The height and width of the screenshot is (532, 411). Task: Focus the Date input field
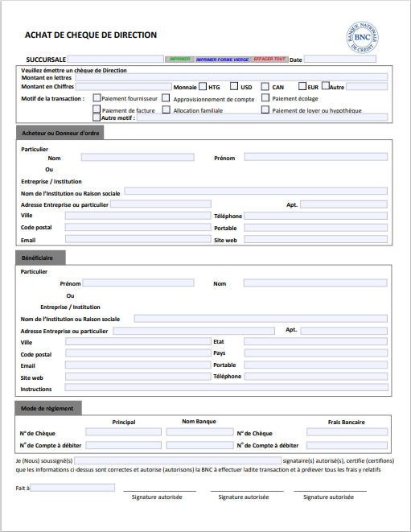(340, 59)
